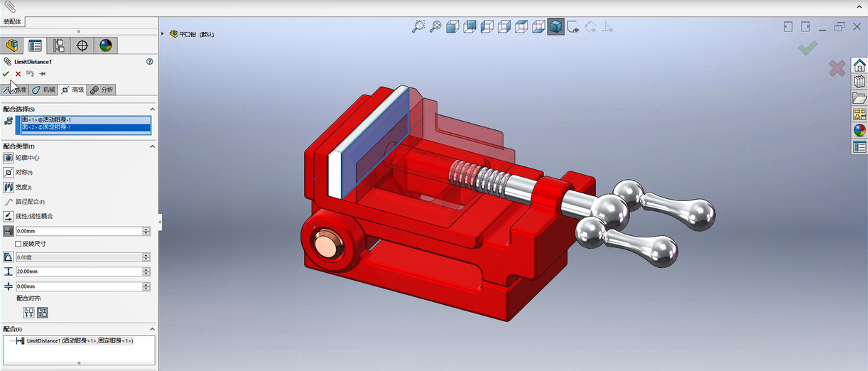Viewport: 868px width, 371px height.
Task: Open Custom Properties list icon in task pane
Action: [859, 147]
